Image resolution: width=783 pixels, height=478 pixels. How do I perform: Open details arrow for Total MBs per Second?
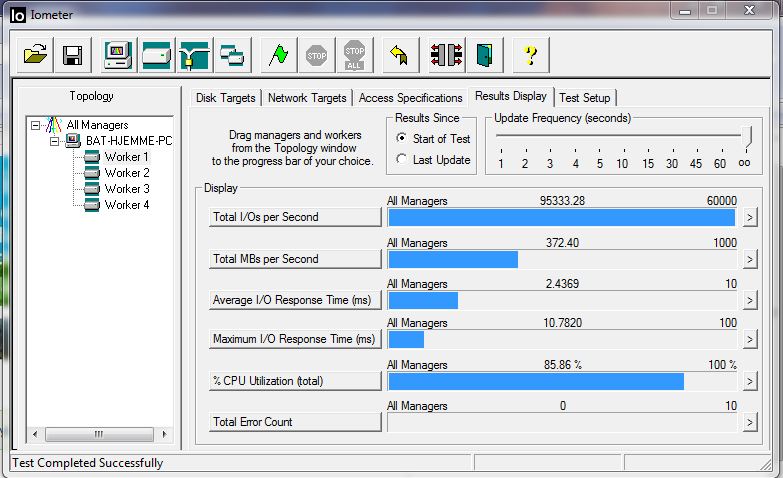[x=750, y=259]
